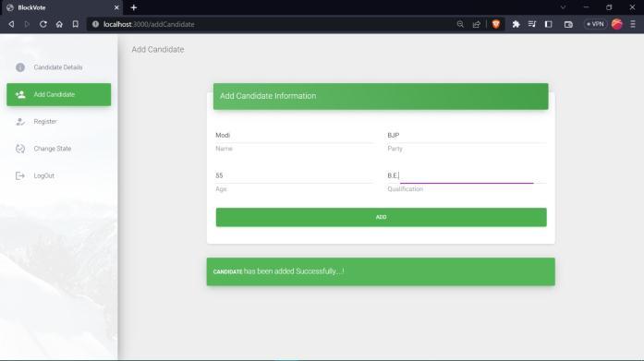Restore down the browser window
This screenshot has height=361, width=644.
pos(609,7)
